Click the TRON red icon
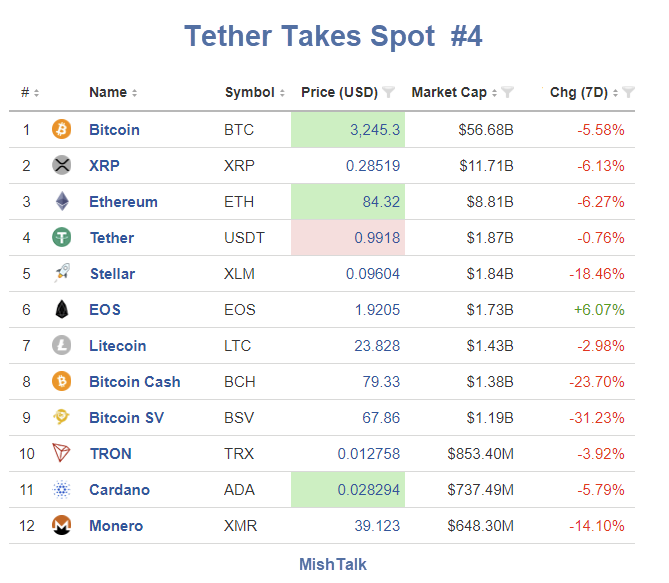The height and width of the screenshot is (583, 669). point(62,454)
